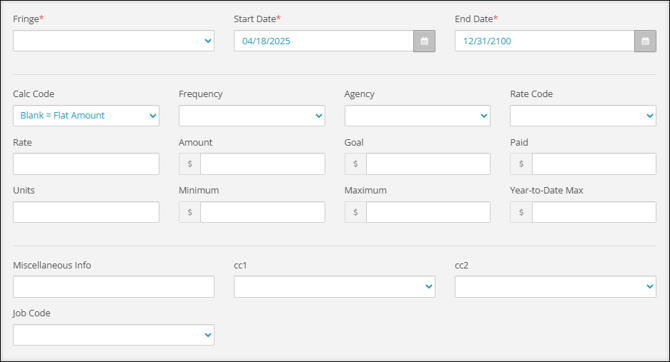
Task: Open the Job Code dropdown
Action: [x=114, y=335]
